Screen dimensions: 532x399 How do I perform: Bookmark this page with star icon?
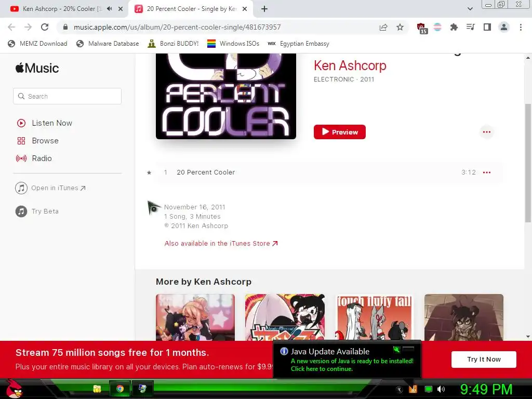400,27
